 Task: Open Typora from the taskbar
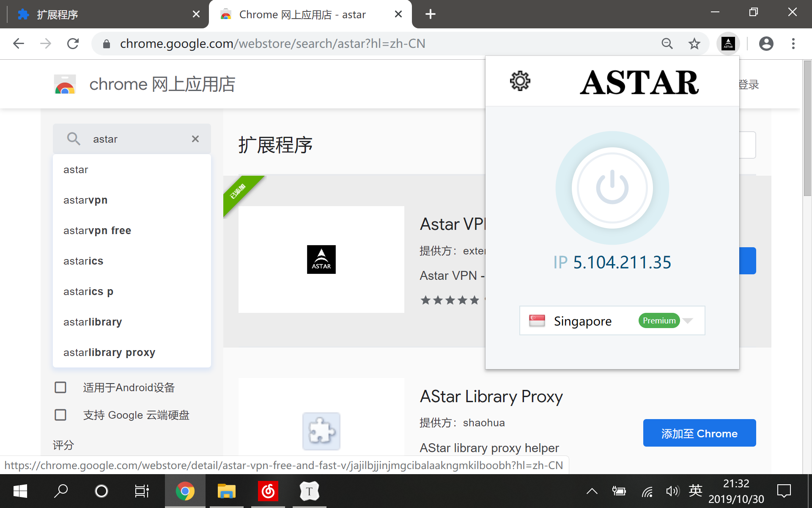pos(309,491)
